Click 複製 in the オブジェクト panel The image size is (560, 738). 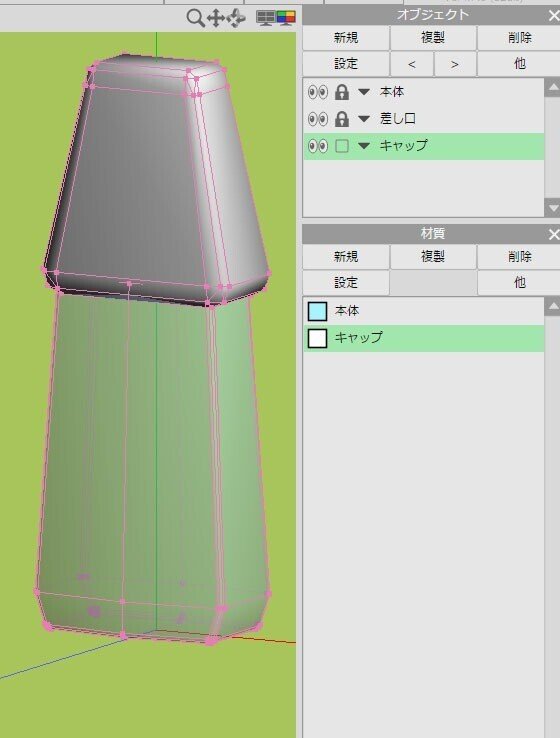pos(433,38)
